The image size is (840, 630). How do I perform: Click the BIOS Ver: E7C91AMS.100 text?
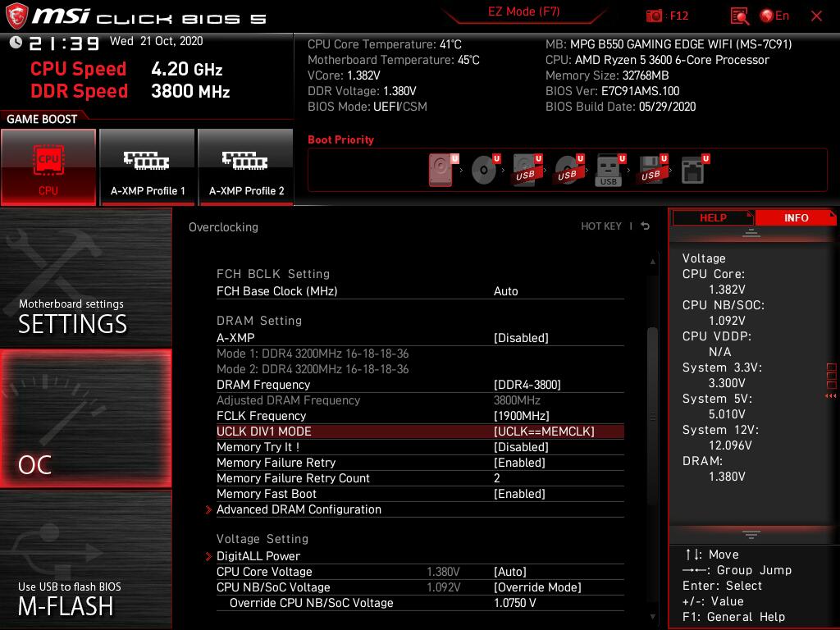612,91
